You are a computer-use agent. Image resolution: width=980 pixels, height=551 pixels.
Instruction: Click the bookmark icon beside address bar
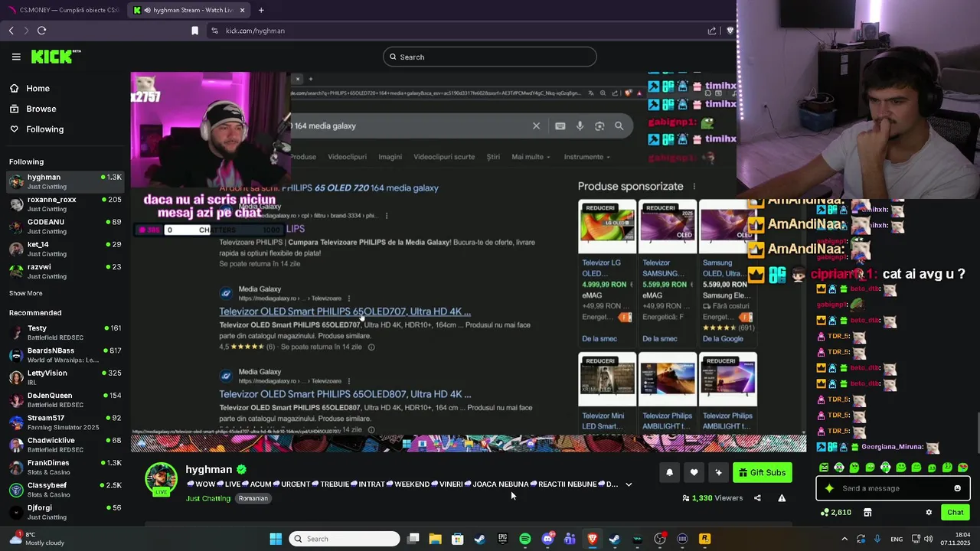coord(194,31)
